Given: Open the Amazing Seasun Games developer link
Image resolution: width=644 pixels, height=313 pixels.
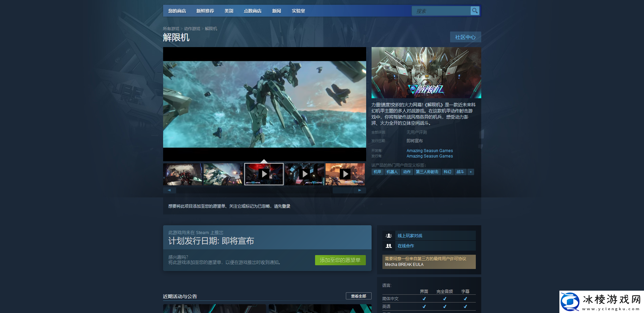Looking at the screenshot, I should click(429, 151).
